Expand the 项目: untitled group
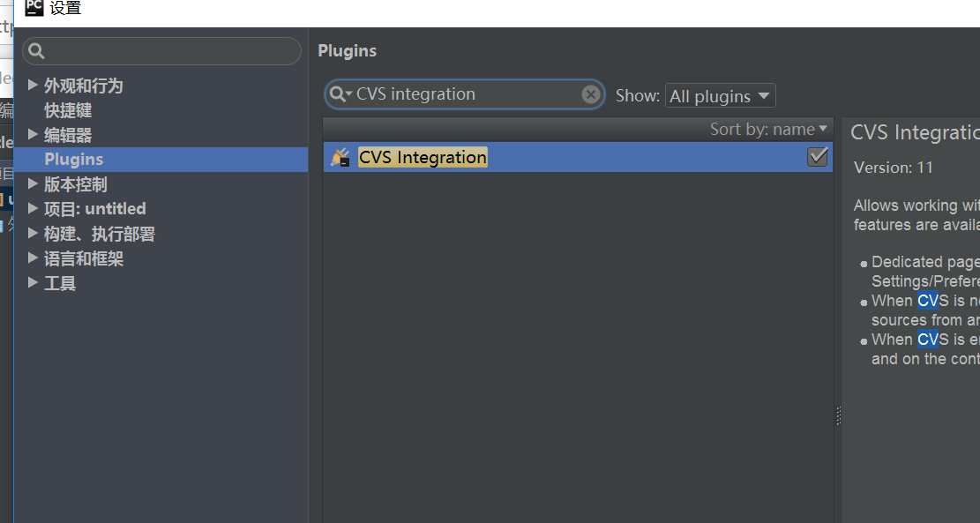Viewport: 980px width, 523px height. [x=33, y=209]
